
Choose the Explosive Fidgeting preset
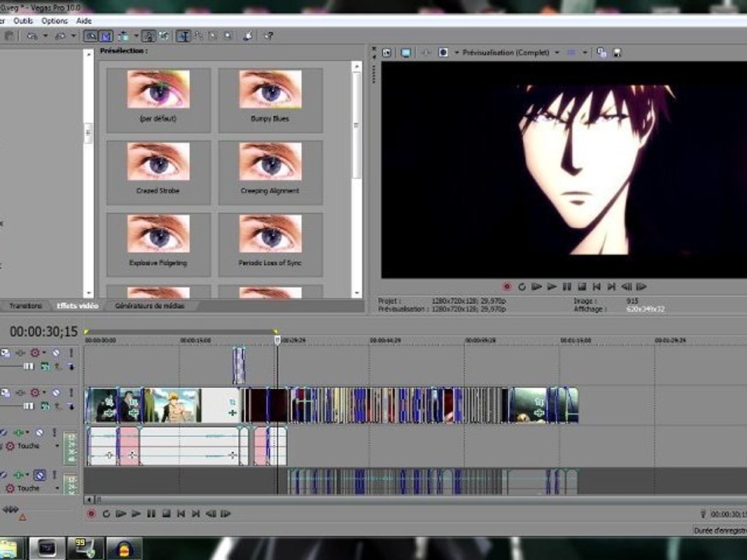tap(158, 245)
